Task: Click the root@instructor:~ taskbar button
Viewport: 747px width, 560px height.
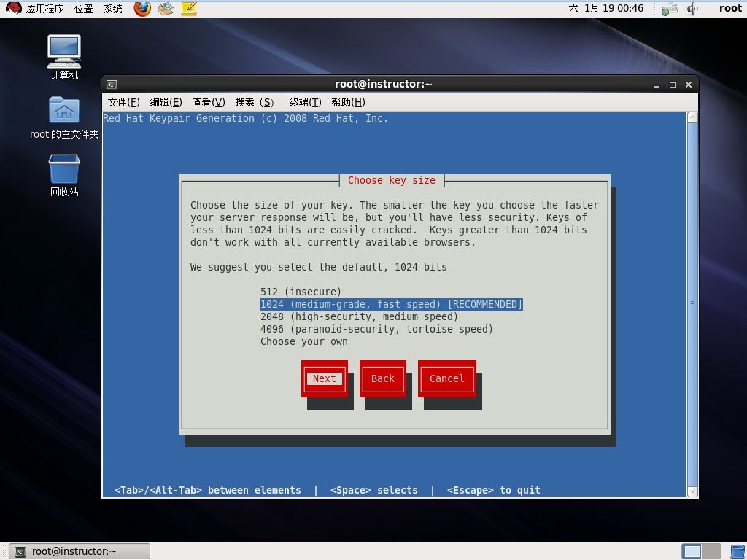Action: coord(80,551)
